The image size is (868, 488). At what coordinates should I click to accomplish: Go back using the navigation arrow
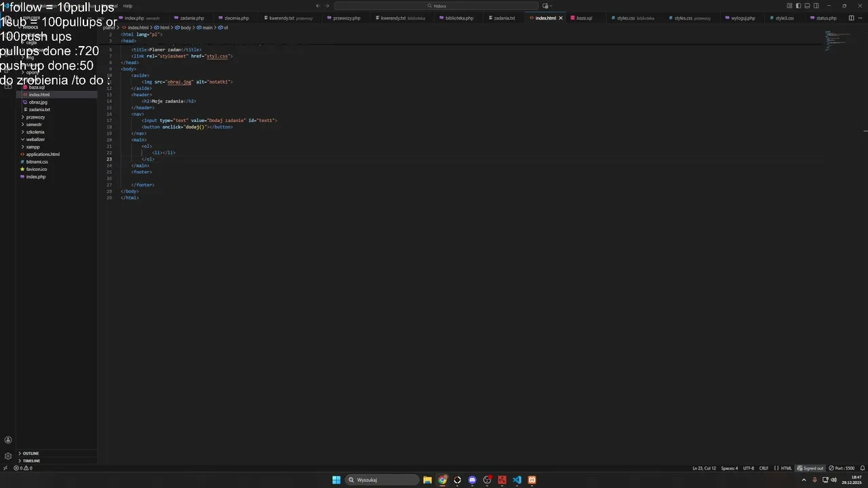click(x=317, y=6)
